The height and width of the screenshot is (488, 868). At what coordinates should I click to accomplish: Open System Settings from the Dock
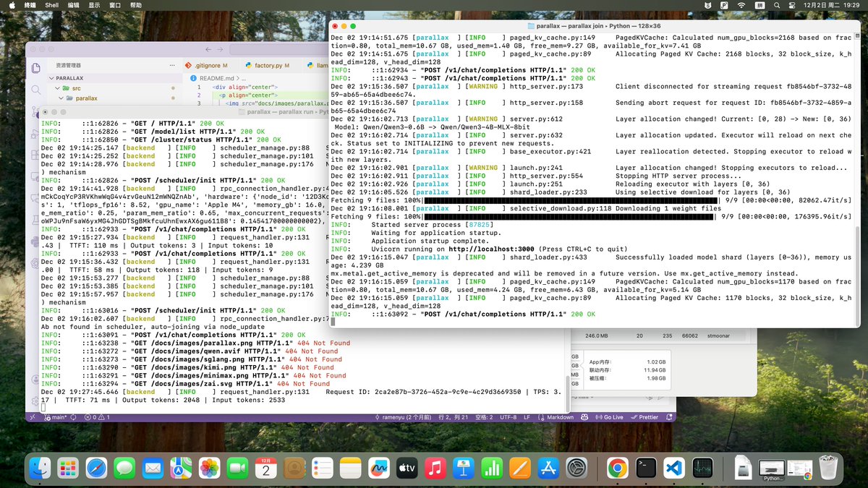(x=576, y=468)
